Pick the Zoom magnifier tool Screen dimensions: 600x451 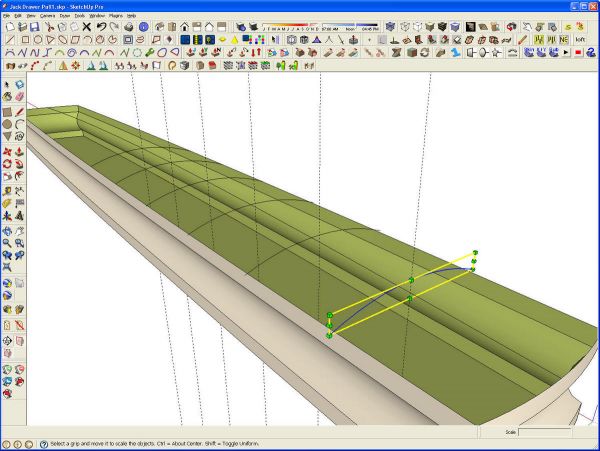click(7, 243)
